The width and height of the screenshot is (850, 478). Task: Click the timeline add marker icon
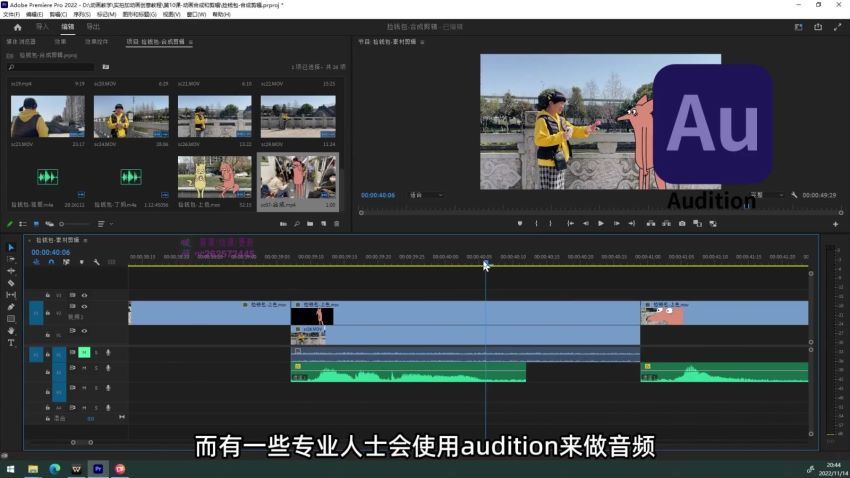pyautogui.click(x=81, y=262)
